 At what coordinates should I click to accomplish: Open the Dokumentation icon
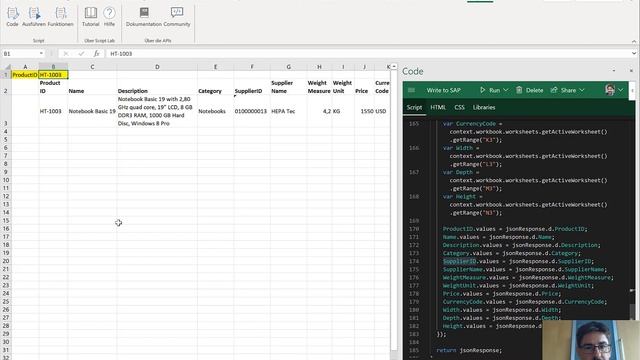coord(144,17)
